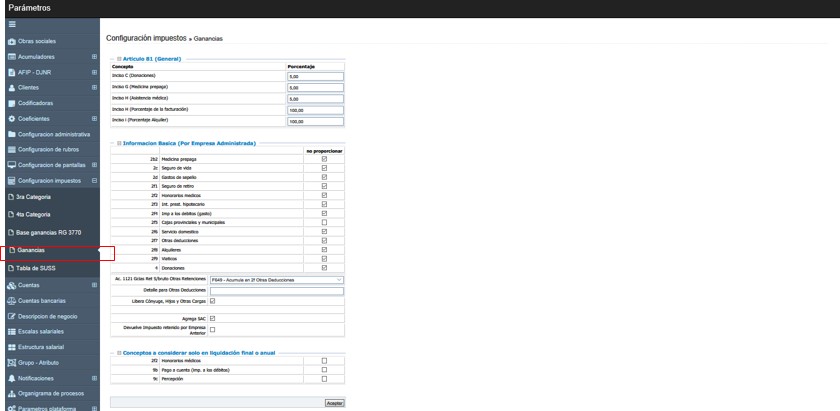Click the Escalas salariales table icon
The image size is (840, 411).
(x=12, y=331)
